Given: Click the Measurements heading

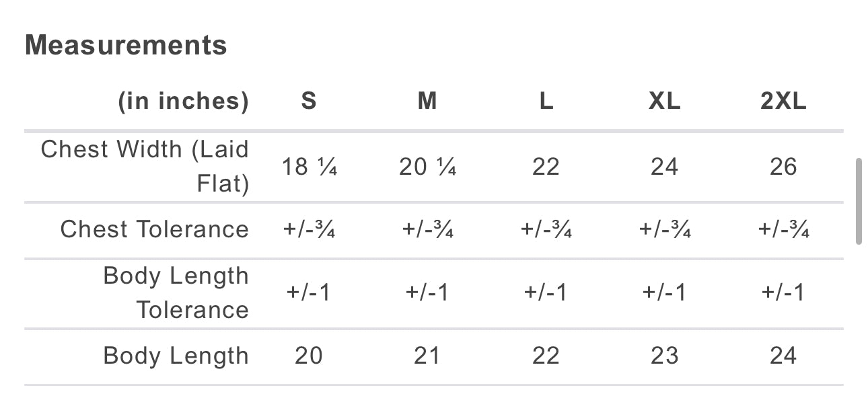Looking at the screenshot, I should pyautogui.click(x=126, y=46).
